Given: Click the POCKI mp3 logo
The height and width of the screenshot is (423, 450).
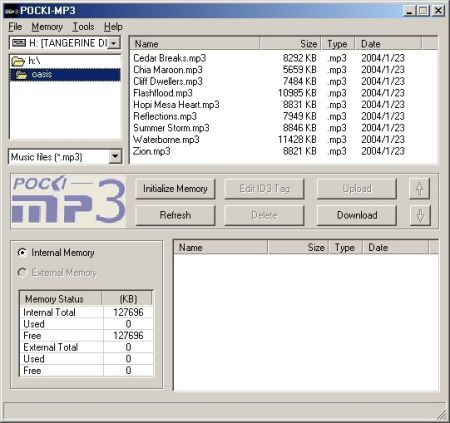Looking at the screenshot, I should tap(69, 201).
